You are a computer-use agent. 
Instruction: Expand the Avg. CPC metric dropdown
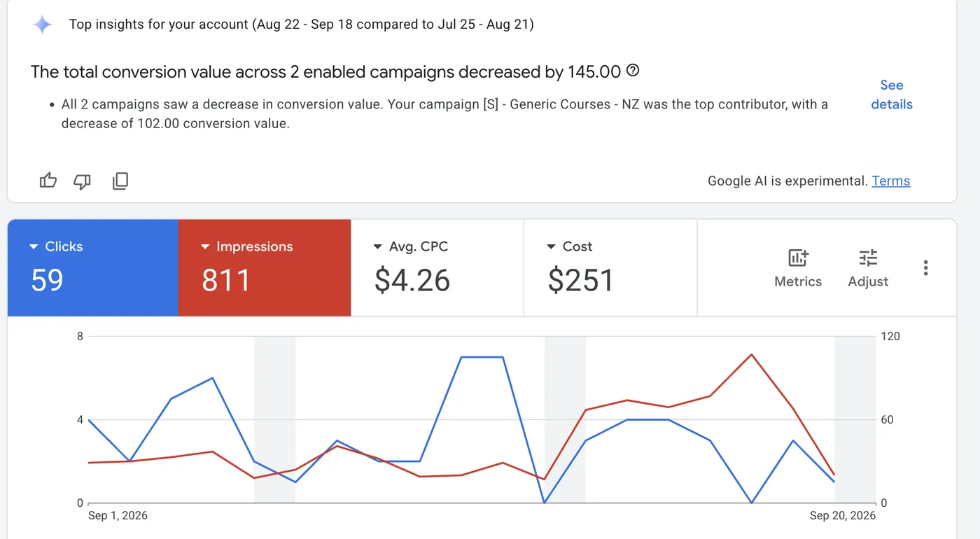[377, 247]
